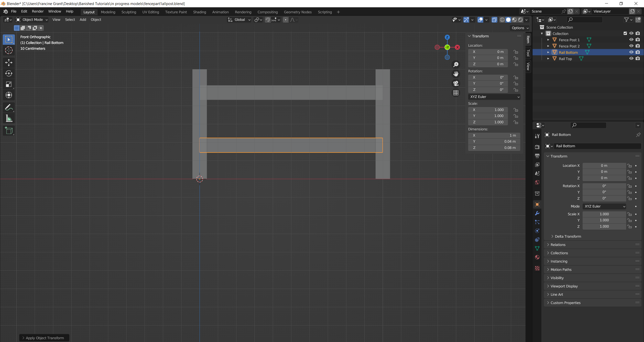Open the Options button in viewport header
This screenshot has width=644, height=342.
520,28
